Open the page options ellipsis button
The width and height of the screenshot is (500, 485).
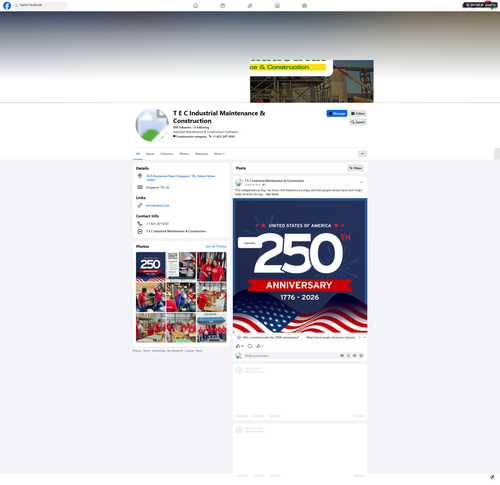click(362, 154)
